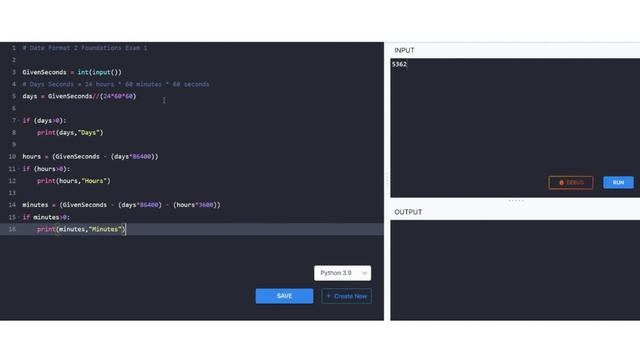Screen dimensions: 640x360
Task: Click the print(days,"Days") line
Action: [x=70, y=133]
